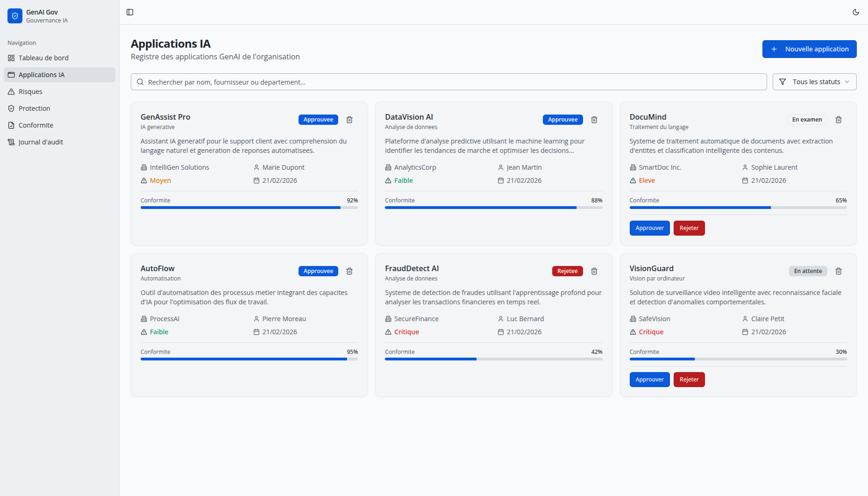This screenshot has width=868, height=496.
Task: Navigate to Conformite page
Action: (x=36, y=125)
